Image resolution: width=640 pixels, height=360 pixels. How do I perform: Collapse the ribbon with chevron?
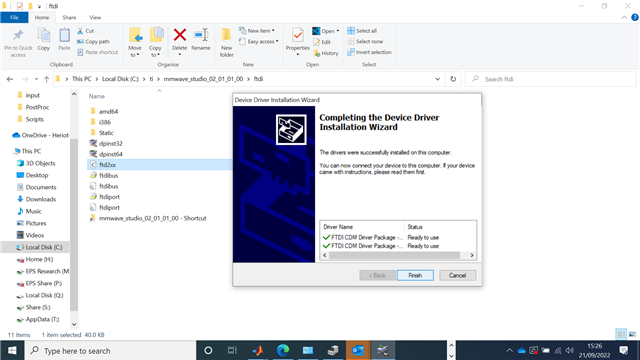[624, 18]
